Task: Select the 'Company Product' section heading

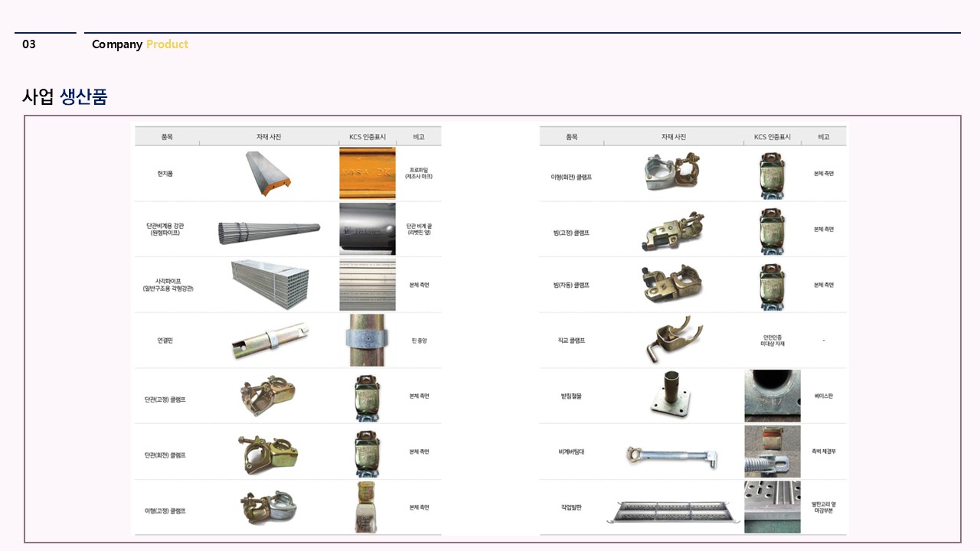Action: [140, 44]
